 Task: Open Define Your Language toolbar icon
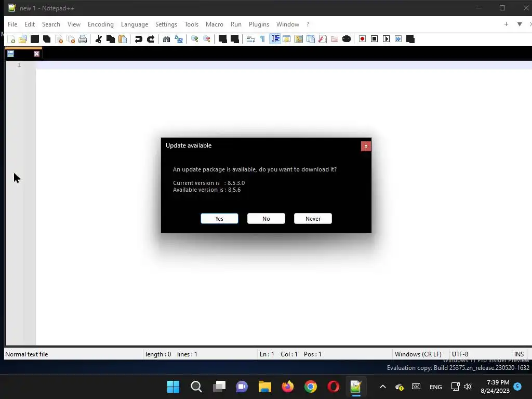[287, 39]
